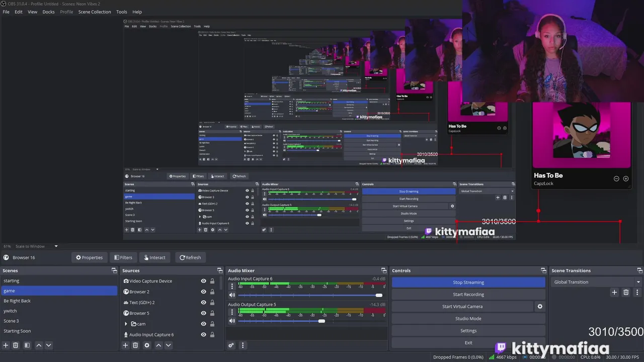The image size is (644, 362).
Task: Open the Scale to Window dropdown
Action: pos(37,246)
